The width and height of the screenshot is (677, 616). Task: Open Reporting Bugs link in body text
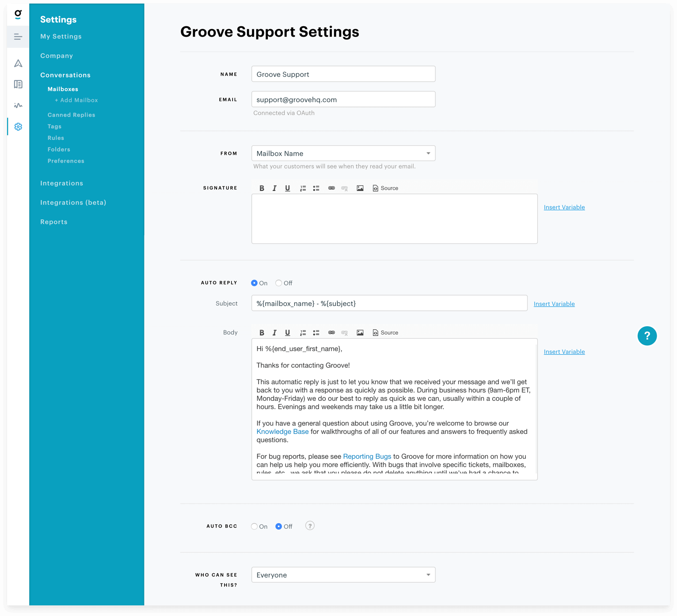[367, 456]
